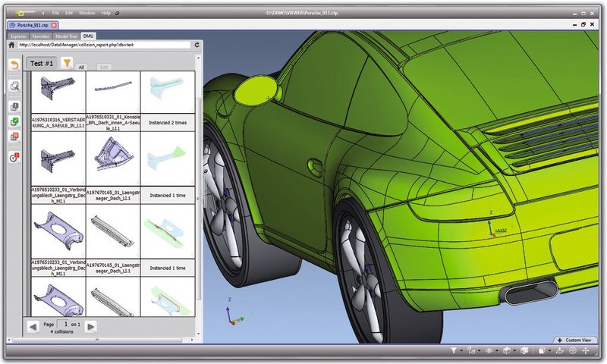Select the DMU tab

click(88, 36)
